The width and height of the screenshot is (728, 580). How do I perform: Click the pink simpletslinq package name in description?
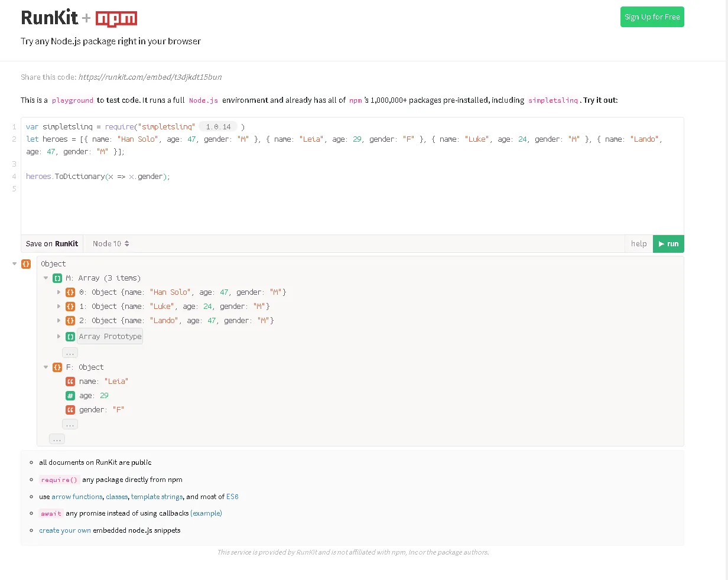click(x=553, y=100)
